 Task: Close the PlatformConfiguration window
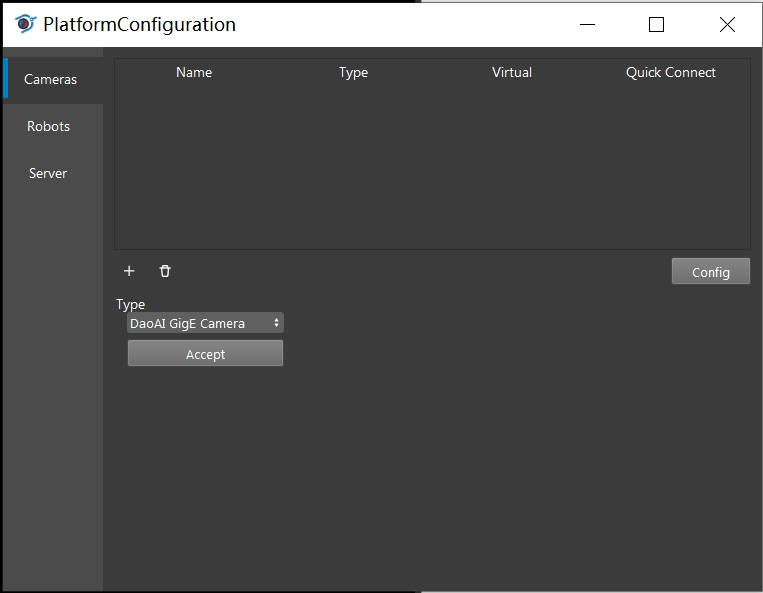[x=727, y=24]
